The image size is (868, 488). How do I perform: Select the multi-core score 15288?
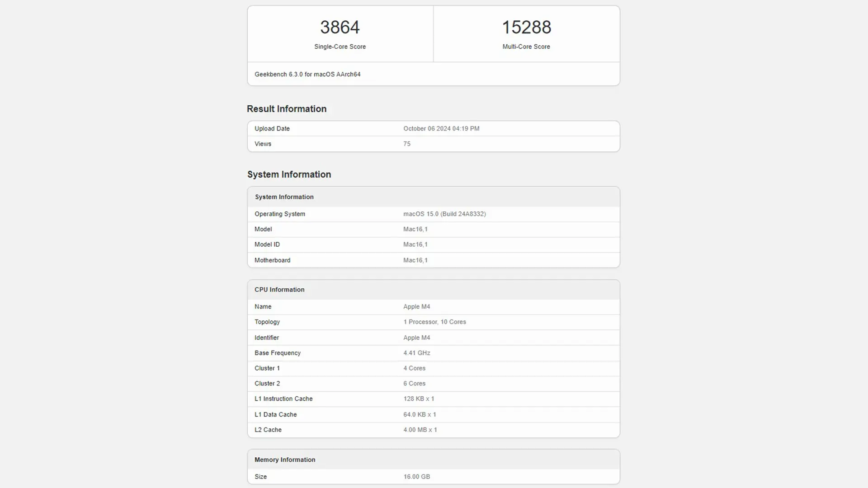(527, 27)
